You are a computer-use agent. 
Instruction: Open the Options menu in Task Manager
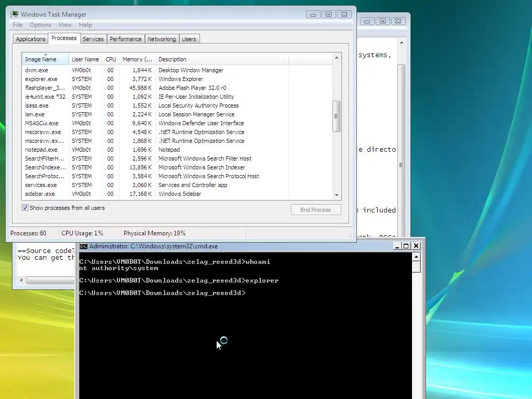(x=41, y=25)
